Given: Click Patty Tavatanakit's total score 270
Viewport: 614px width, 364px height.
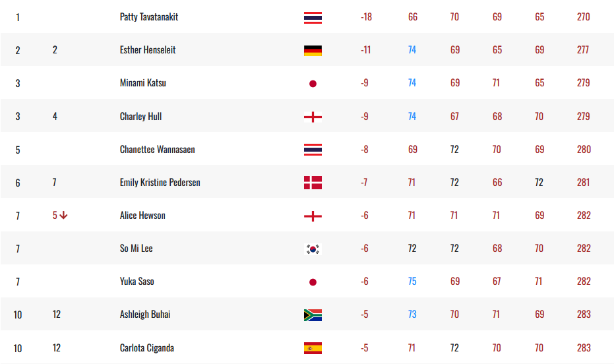Looking at the screenshot, I should [x=583, y=17].
